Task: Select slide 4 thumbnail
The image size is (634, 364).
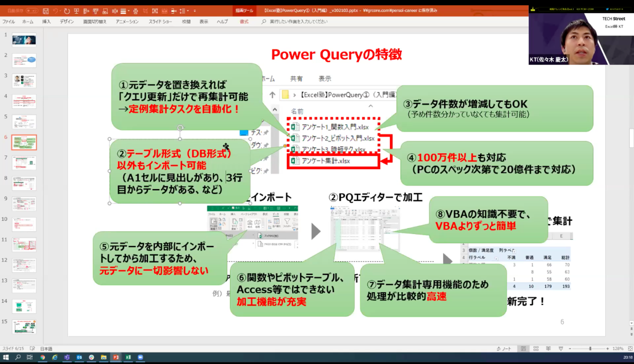Action: coord(24,101)
